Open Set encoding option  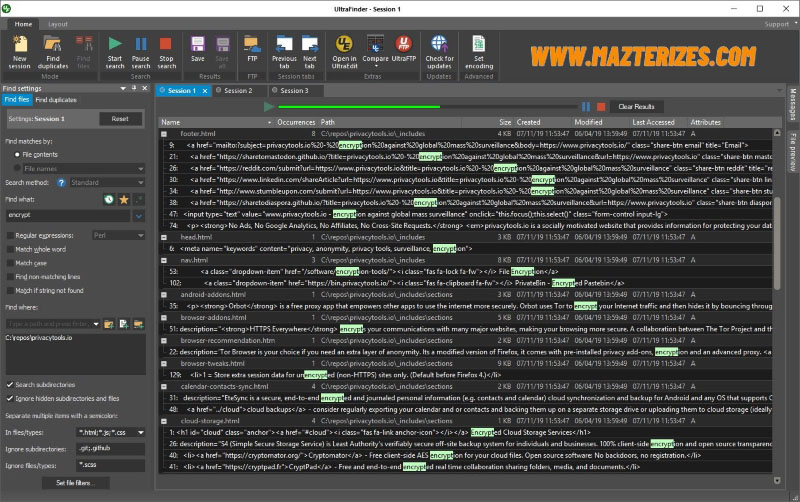pyautogui.click(x=479, y=52)
